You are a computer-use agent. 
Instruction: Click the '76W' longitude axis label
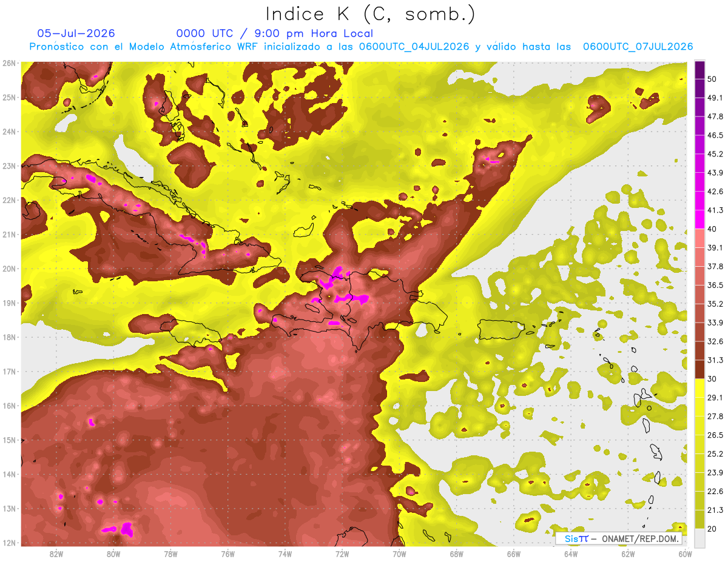tap(228, 554)
